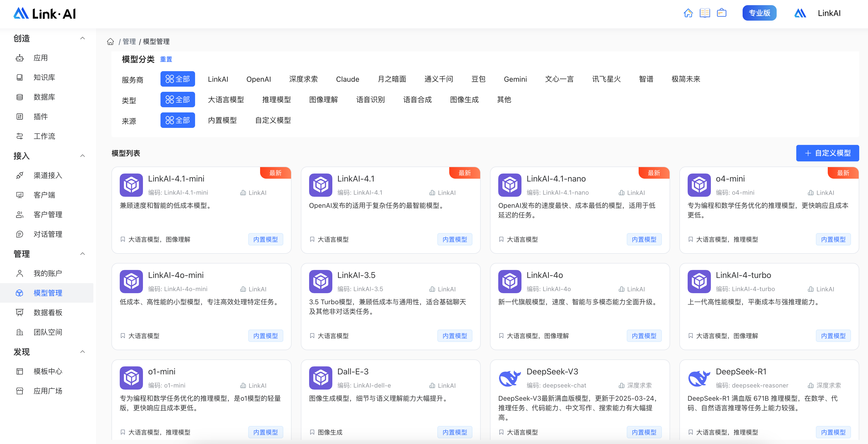Click the 团队空间 building icon

pyautogui.click(x=20, y=332)
